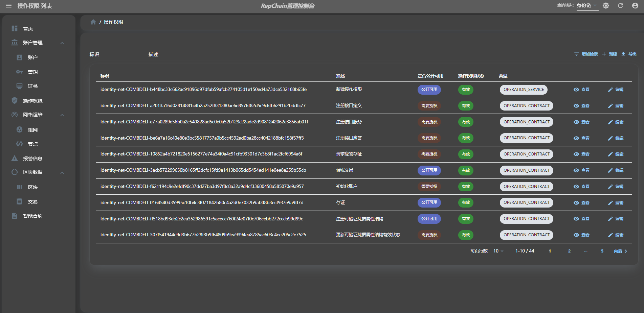Click the filter icon beside 增加检索
The width and height of the screenshot is (644, 313).
576,54
